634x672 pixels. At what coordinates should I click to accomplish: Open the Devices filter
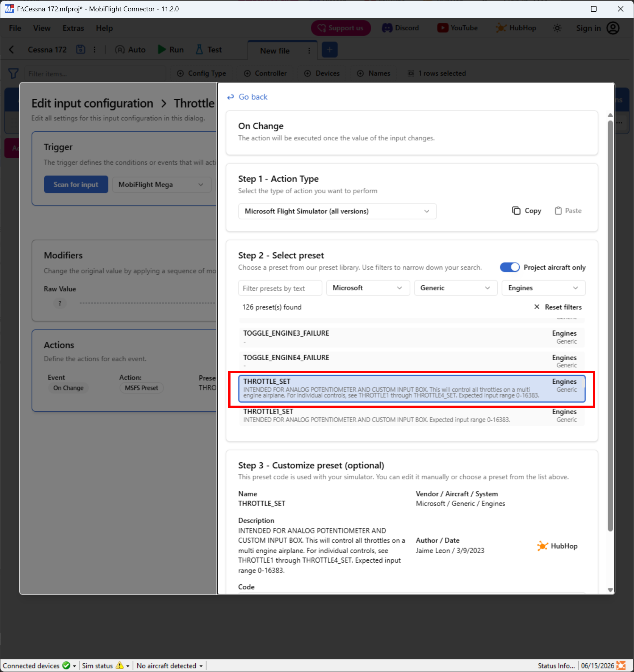pos(322,73)
